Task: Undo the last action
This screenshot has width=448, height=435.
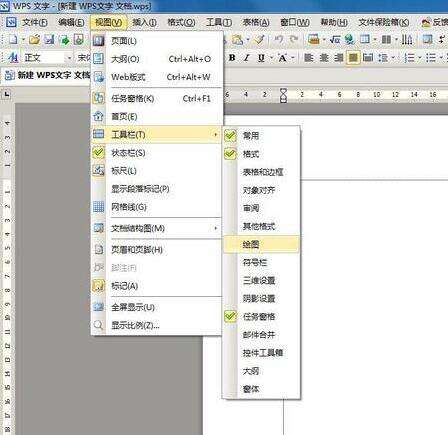Action: coord(279,40)
